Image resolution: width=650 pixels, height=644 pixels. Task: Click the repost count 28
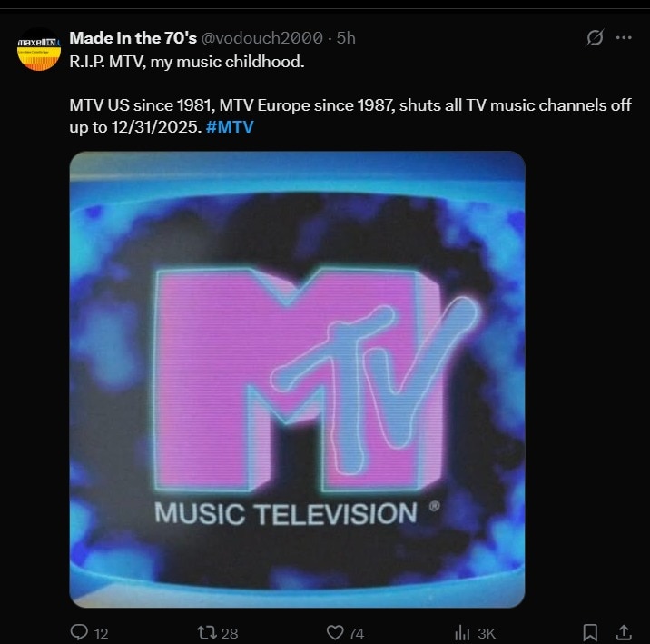click(230, 633)
